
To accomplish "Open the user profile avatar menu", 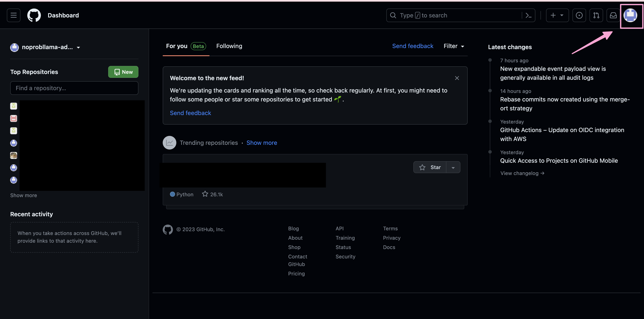I will coord(630,15).
